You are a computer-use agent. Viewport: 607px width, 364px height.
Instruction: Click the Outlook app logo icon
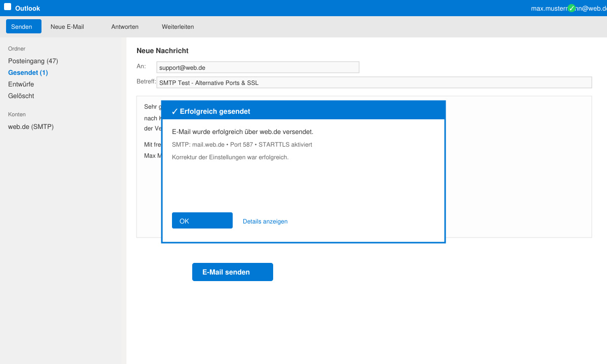click(8, 7)
